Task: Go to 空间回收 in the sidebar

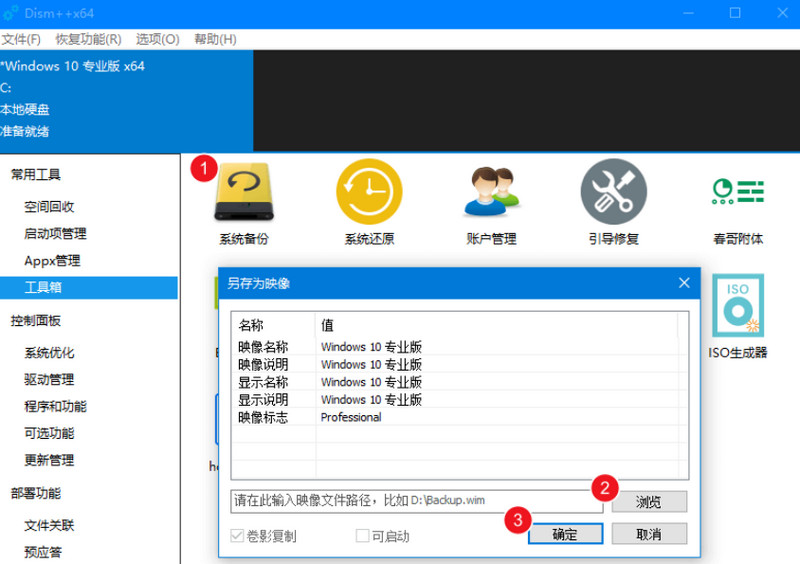Action: [49, 207]
